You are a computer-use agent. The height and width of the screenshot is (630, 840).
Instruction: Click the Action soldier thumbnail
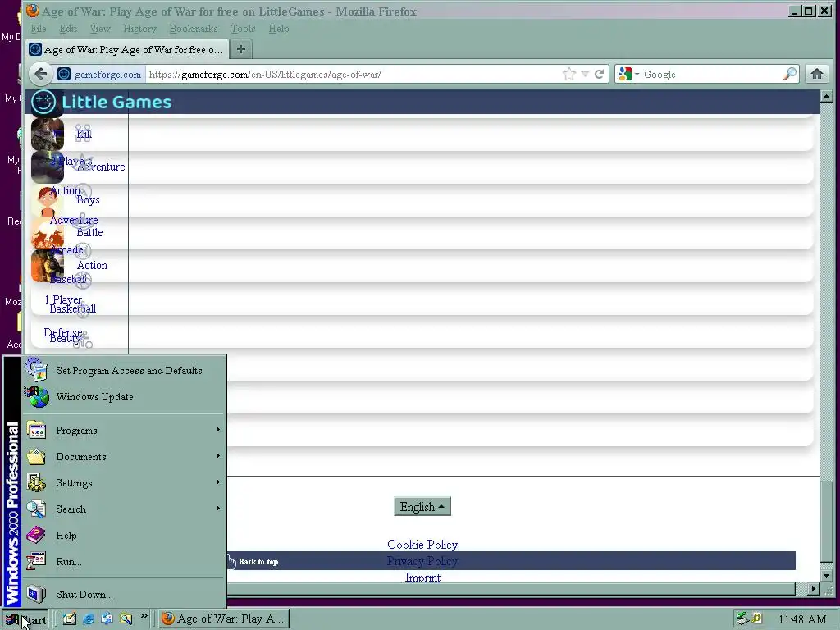pos(47,266)
